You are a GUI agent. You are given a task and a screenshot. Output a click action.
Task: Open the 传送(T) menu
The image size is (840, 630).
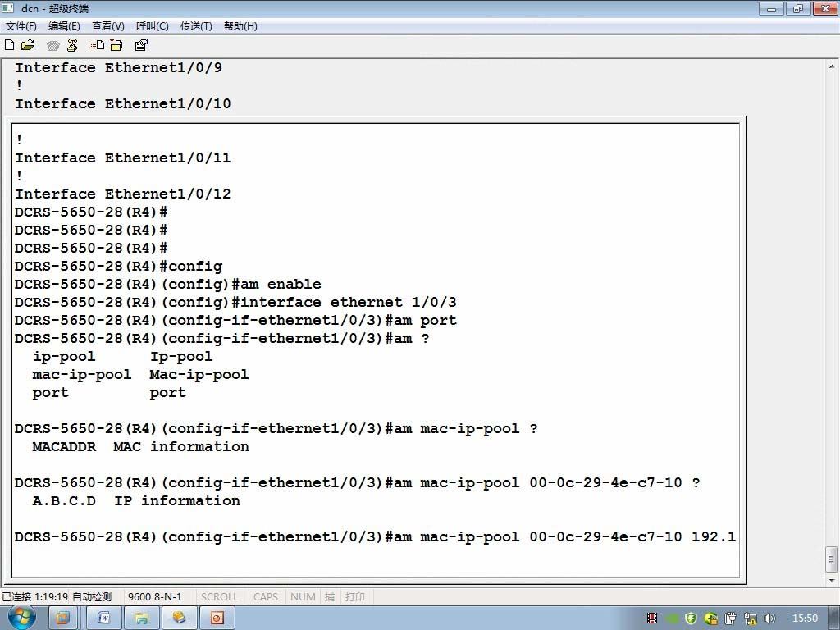(x=196, y=25)
